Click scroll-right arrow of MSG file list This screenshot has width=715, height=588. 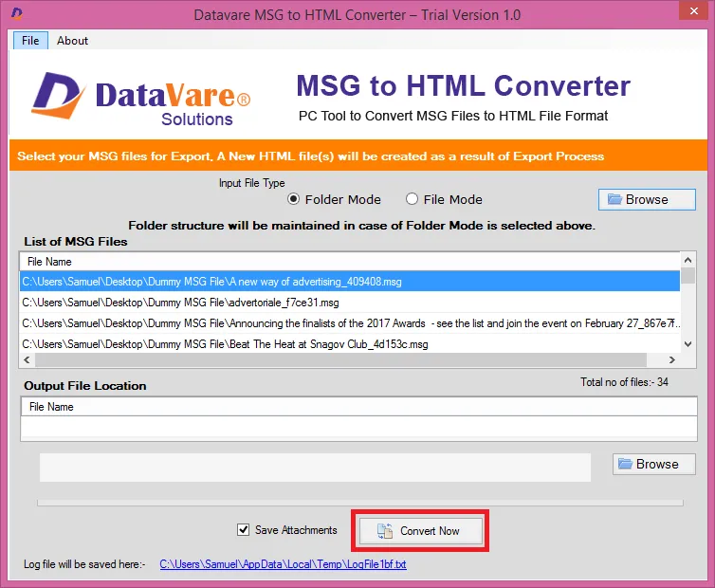[671, 360]
